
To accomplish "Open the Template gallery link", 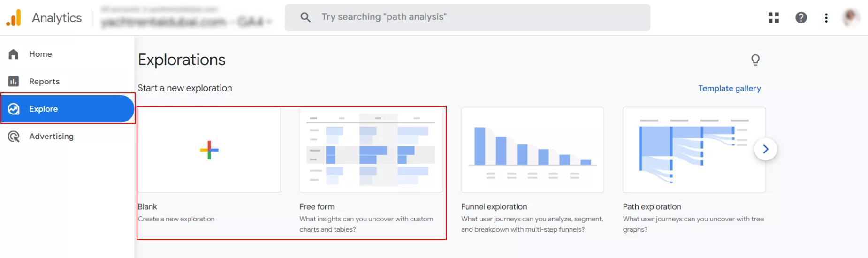I will click(730, 88).
